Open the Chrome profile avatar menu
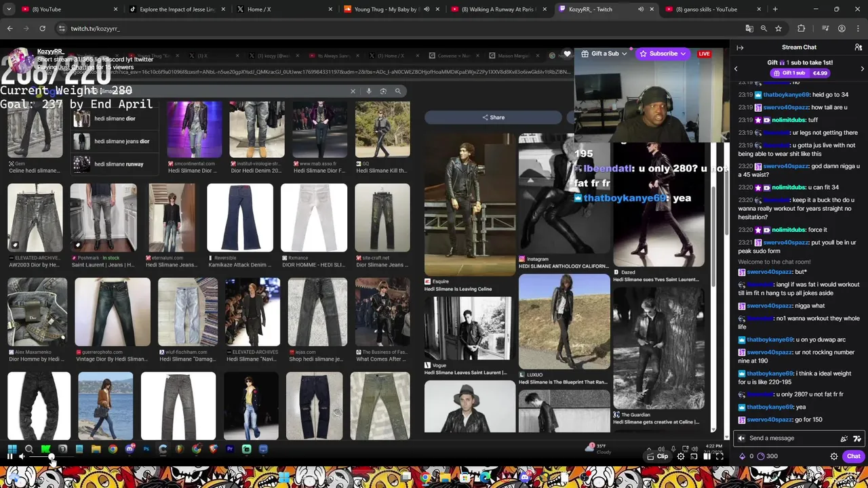Screen dimensions: 868x488 (x=842, y=28)
